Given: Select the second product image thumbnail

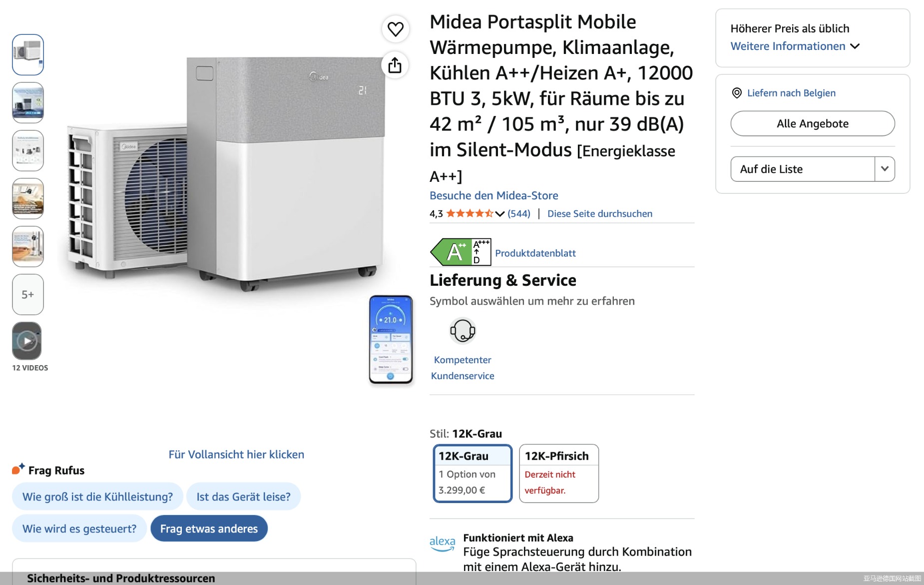Looking at the screenshot, I should tap(28, 103).
